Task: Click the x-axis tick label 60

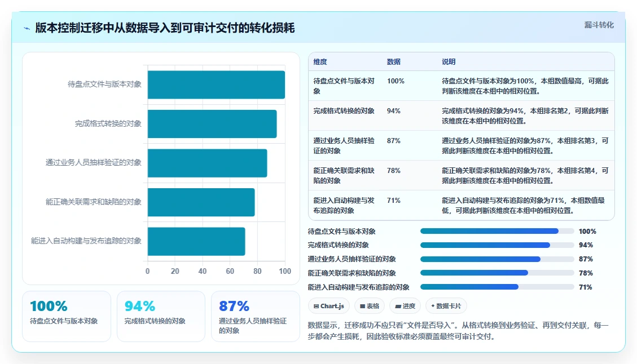Action: point(230,271)
